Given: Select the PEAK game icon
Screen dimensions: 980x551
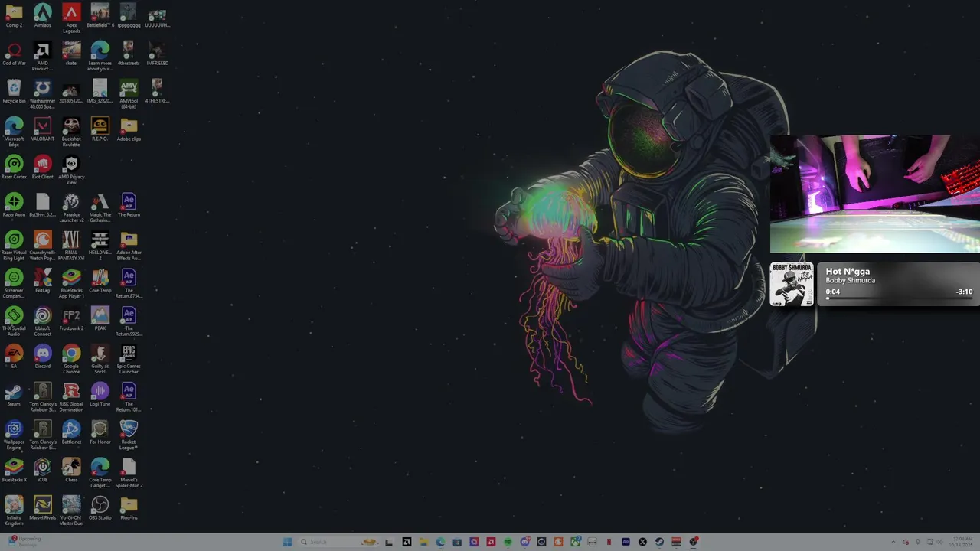Looking at the screenshot, I should 100,318.
